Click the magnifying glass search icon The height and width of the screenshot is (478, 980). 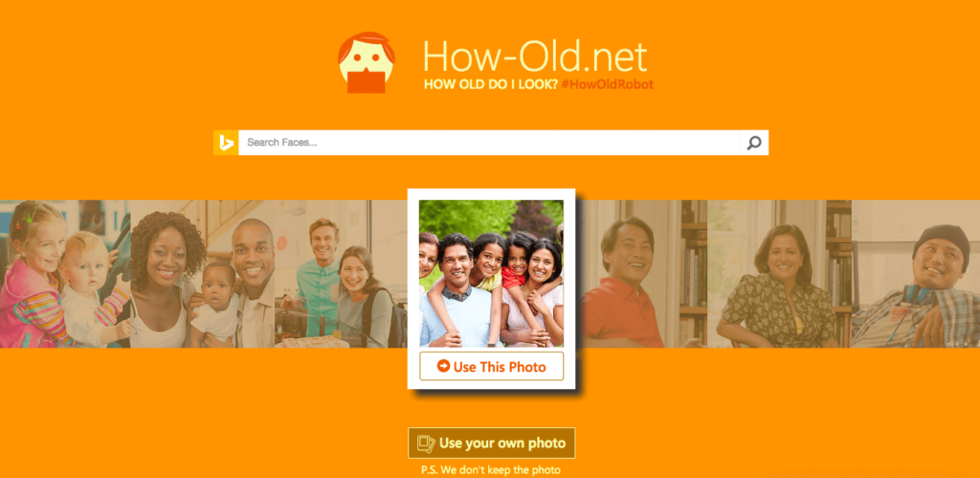pyautogui.click(x=754, y=143)
